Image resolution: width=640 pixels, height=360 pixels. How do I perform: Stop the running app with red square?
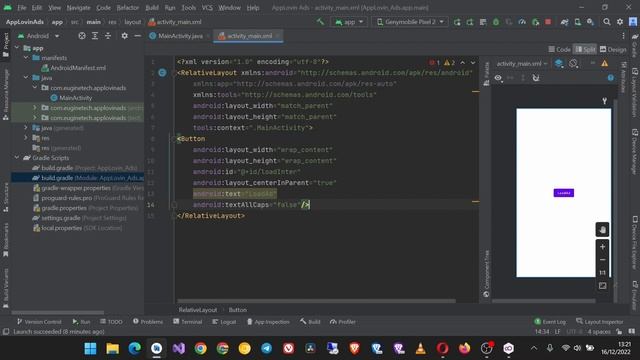[x=548, y=22]
